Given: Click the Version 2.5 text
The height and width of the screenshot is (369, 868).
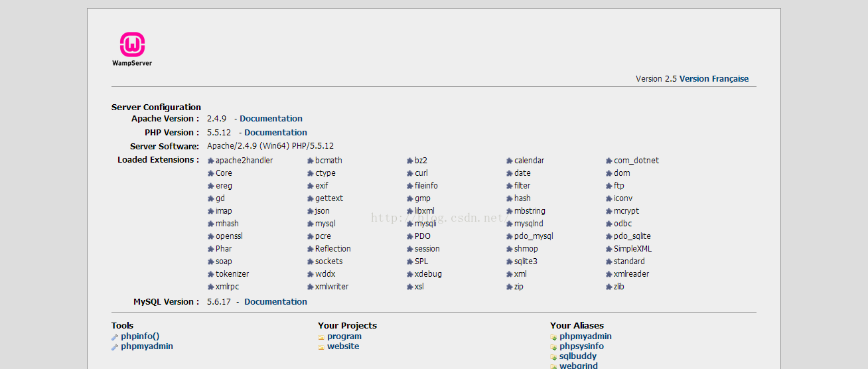Looking at the screenshot, I should coord(656,78).
